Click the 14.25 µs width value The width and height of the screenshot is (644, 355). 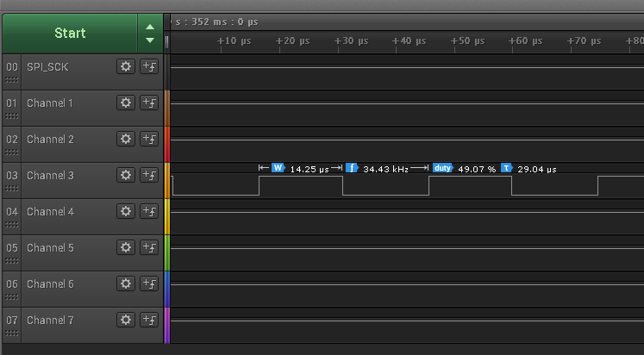[x=309, y=169]
